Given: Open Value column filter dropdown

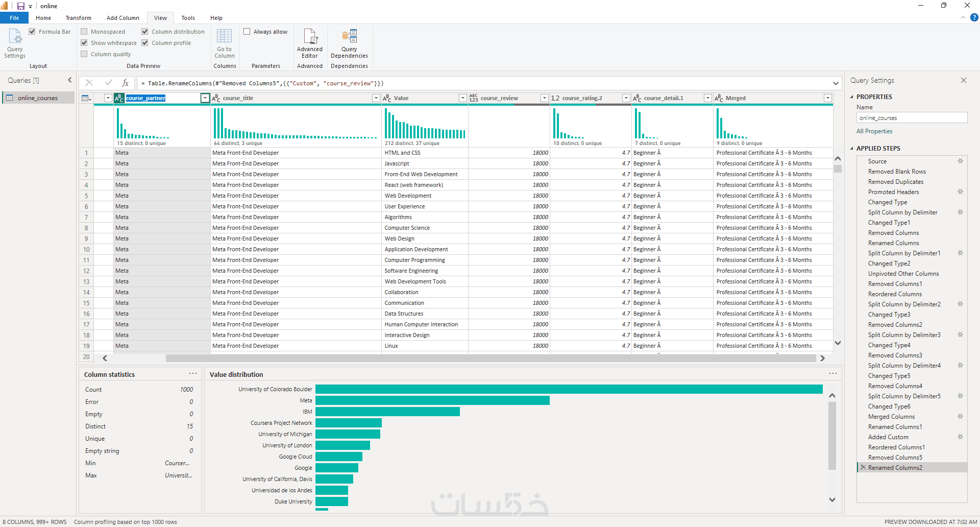Looking at the screenshot, I should coord(463,98).
